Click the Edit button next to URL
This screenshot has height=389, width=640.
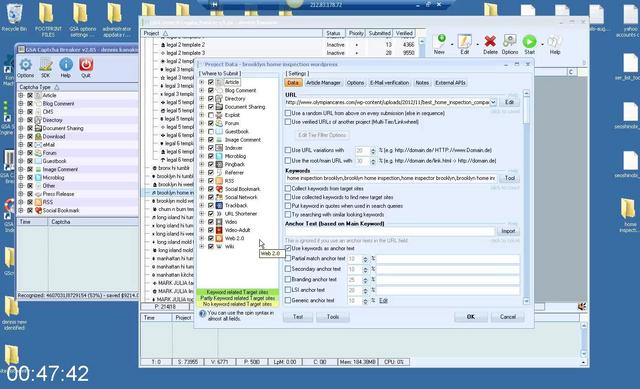coord(509,102)
